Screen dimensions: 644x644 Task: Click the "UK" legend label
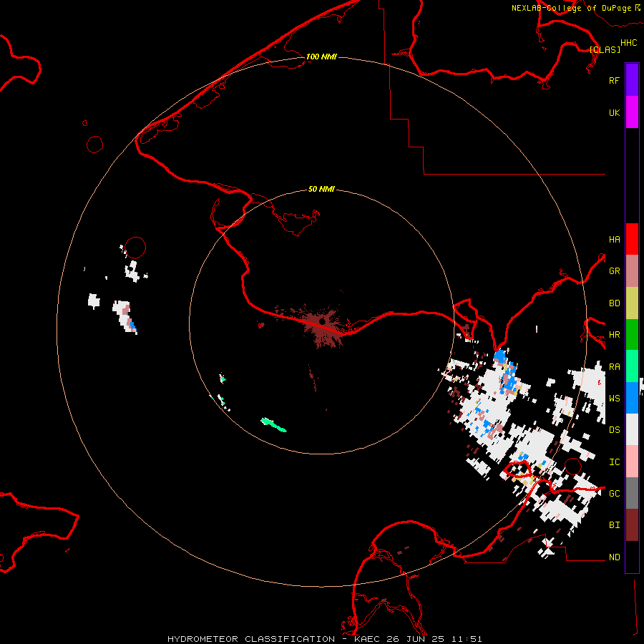tap(614, 112)
